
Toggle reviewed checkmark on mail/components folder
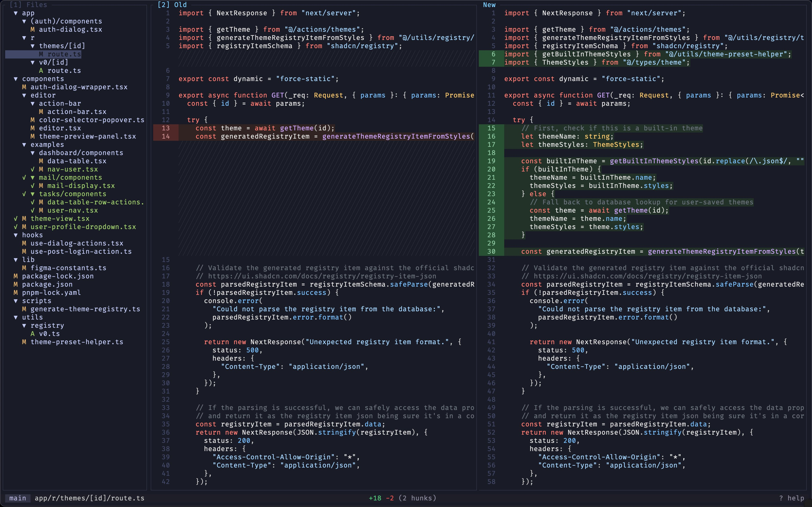(x=24, y=177)
